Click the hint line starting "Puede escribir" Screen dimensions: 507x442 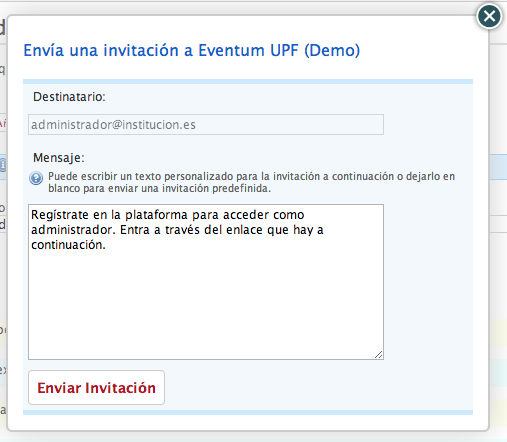click(x=252, y=176)
